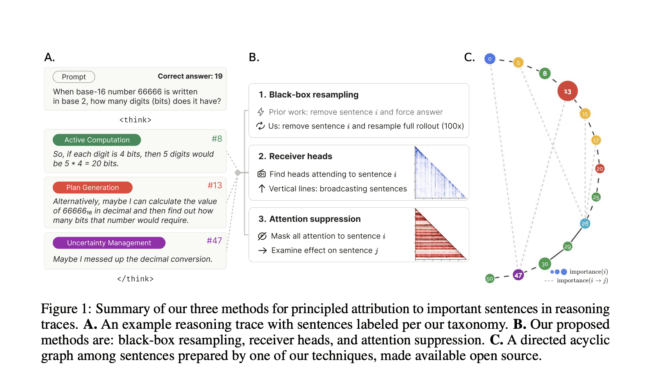Click the right arrow beside Examine effect

click(x=262, y=251)
